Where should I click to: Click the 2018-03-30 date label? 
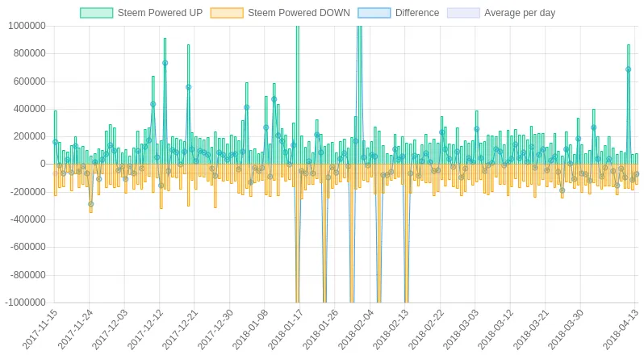point(567,329)
